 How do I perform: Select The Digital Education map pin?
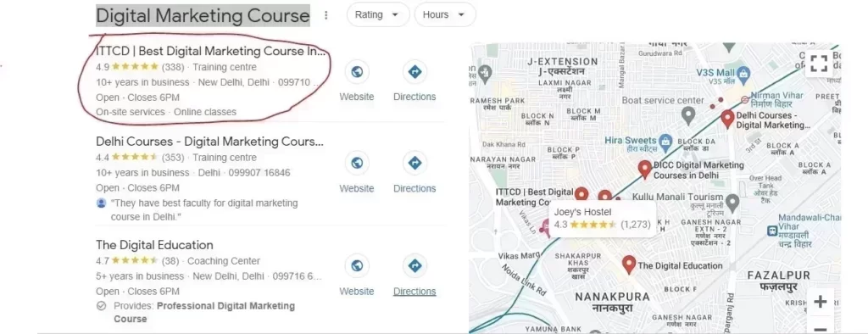tap(628, 264)
